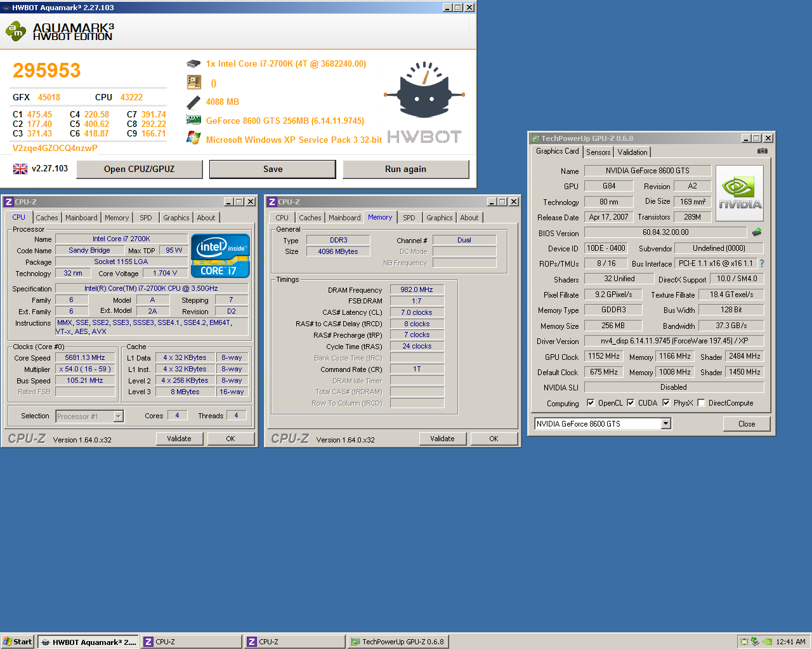Click the Core Speed 5681.13 MHz field
812x650 pixels.
tap(85, 357)
